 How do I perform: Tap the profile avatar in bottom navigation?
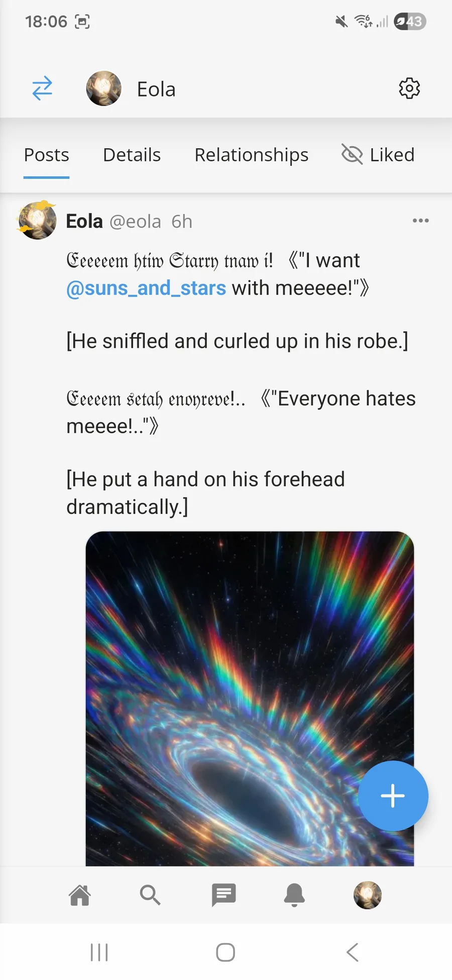[367, 895]
